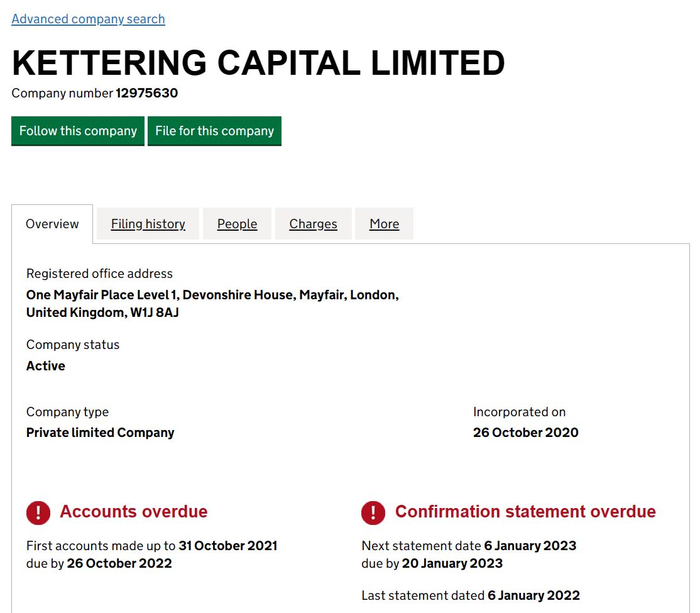Image resolution: width=700 pixels, height=613 pixels.
Task: Click the Confirmation statement overdue warning icon
Action: coord(373,512)
